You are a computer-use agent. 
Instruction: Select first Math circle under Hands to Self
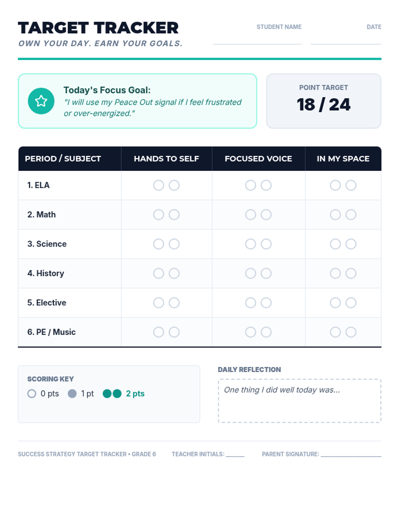point(159,215)
